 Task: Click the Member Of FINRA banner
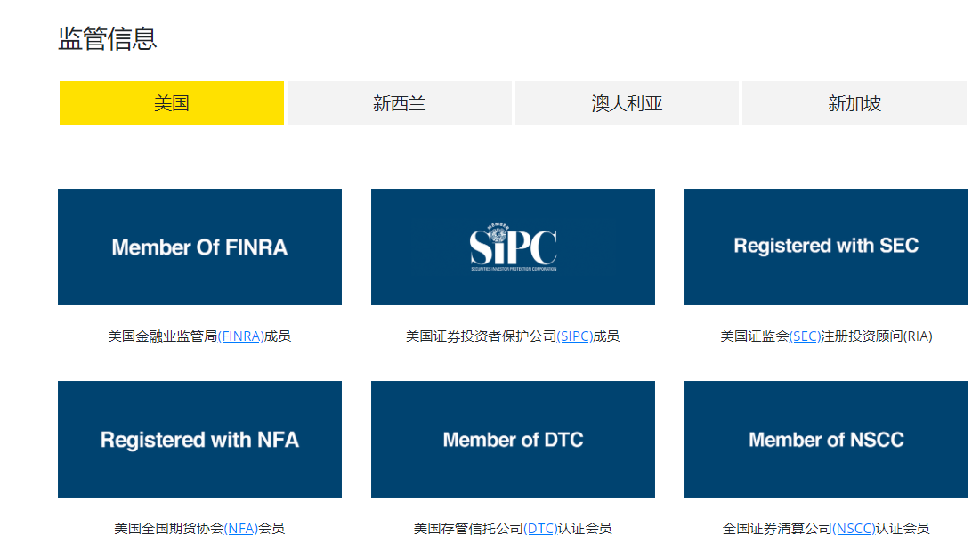(199, 247)
